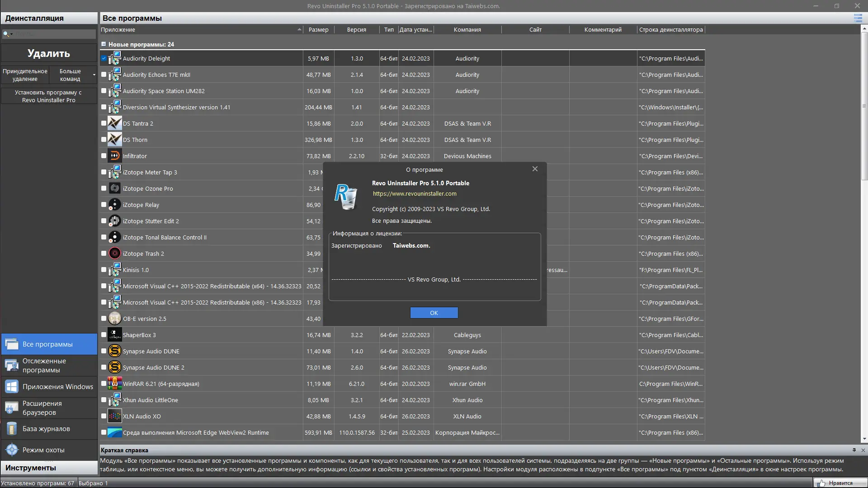This screenshot has width=868, height=488.
Task: Select the Windows Apps (Приложения Windows) icon
Action: point(12,386)
